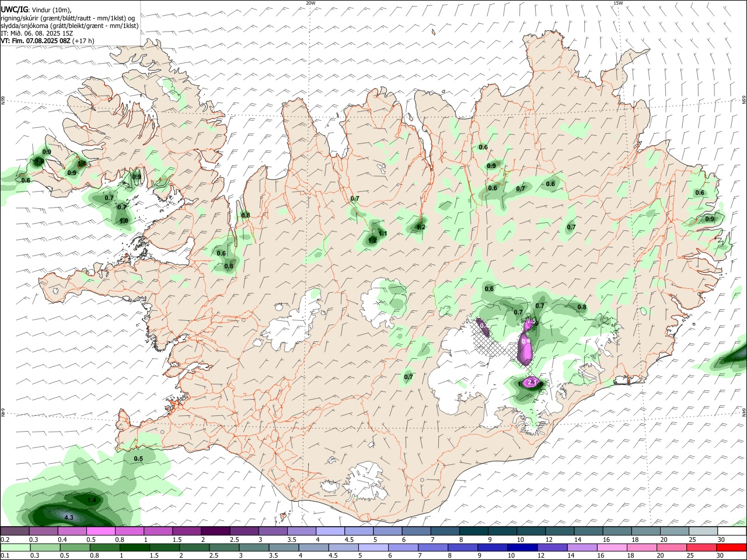Click the bright red 30 swatch in the lower legend row
The width and height of the screenshot is (747, 560).
tap(732, 547)
